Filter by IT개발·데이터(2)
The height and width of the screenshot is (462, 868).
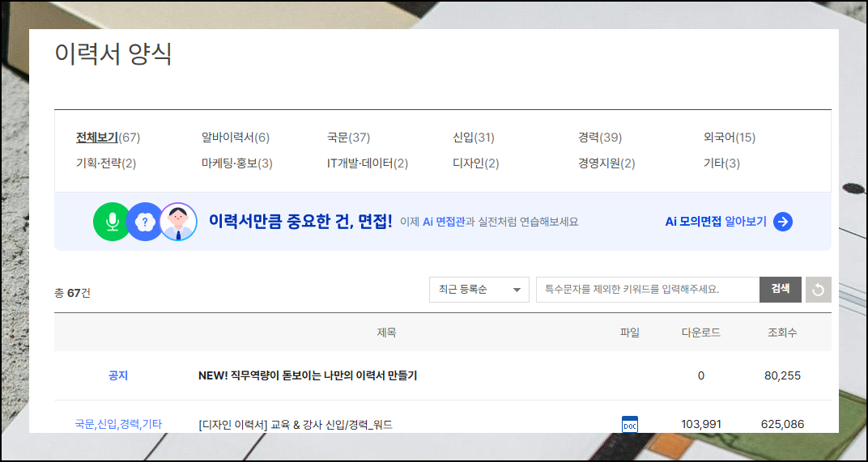coord(368,163)
